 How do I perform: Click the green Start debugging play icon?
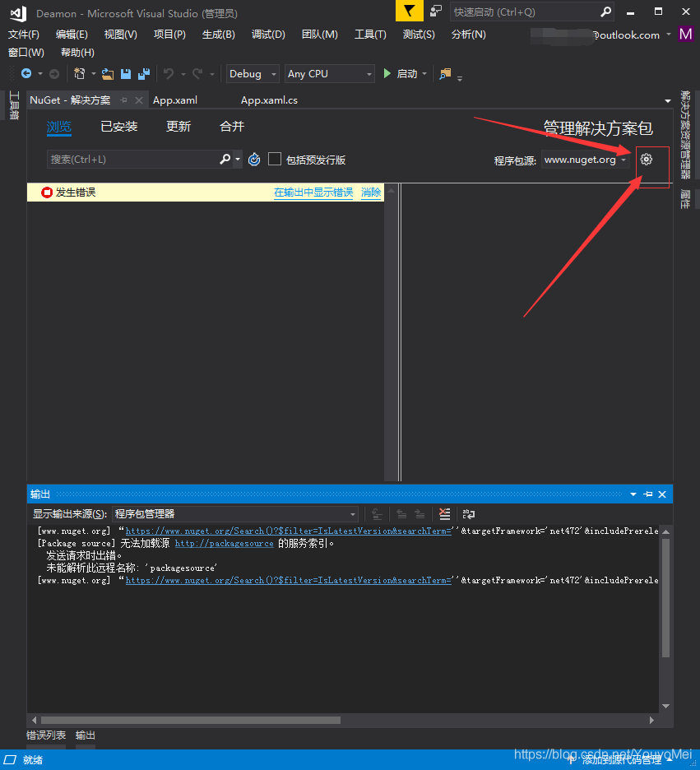(387, 74)
